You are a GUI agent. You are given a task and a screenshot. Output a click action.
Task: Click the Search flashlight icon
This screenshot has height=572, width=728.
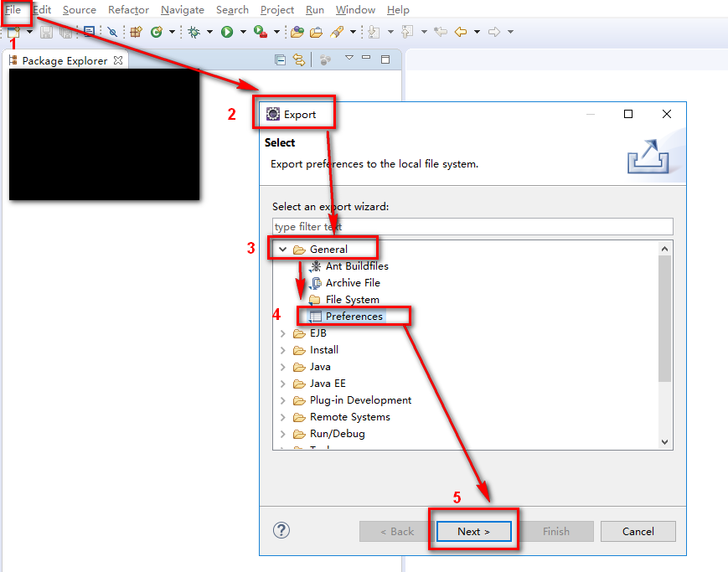tap(337, 32)
